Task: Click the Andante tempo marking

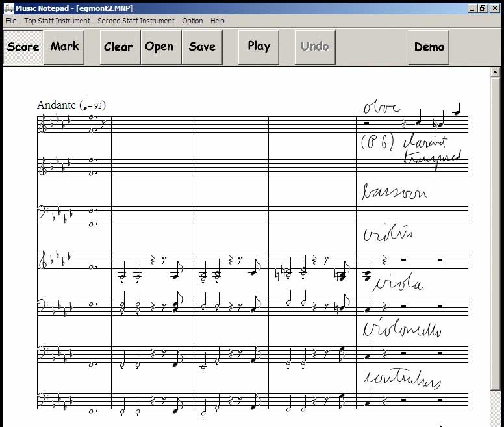Action: (71, 105)
